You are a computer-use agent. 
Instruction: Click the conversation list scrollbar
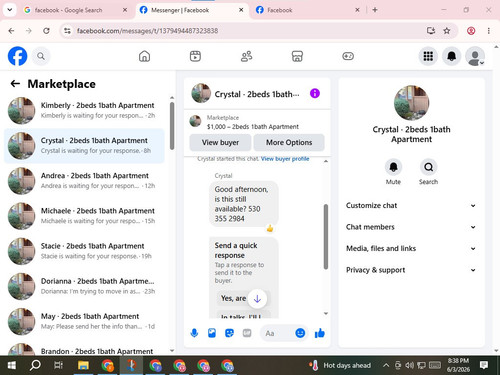(x=172, y=126)
